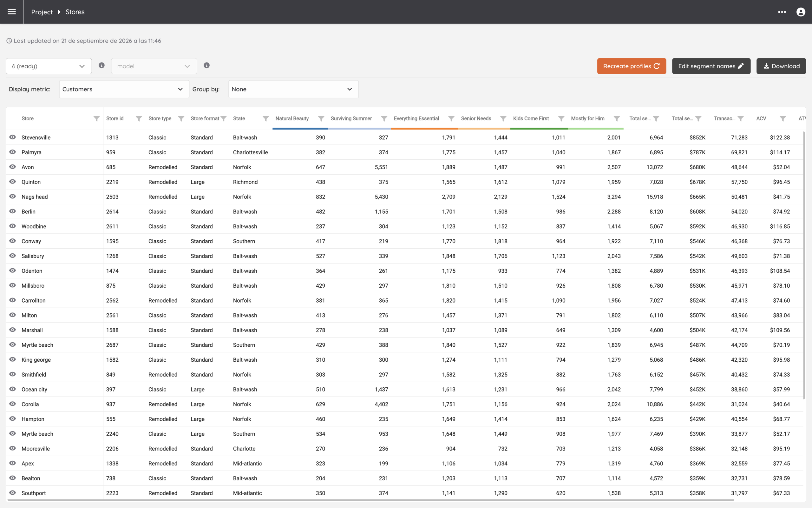Viewport: 812px width, 508px height.
Task: Open the user account profile icon
Action: [x=801, y=12]
